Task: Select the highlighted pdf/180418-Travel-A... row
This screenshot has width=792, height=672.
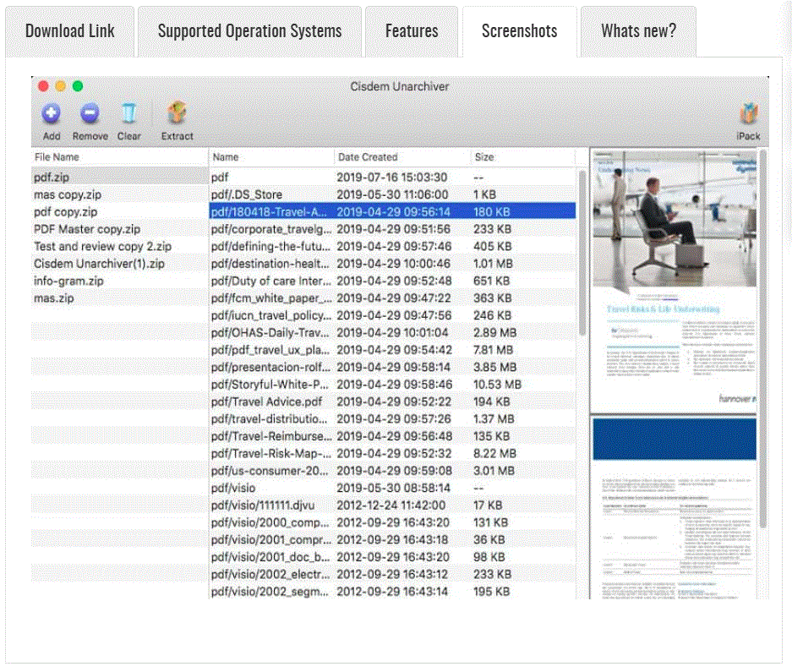Action: (392, 211)
